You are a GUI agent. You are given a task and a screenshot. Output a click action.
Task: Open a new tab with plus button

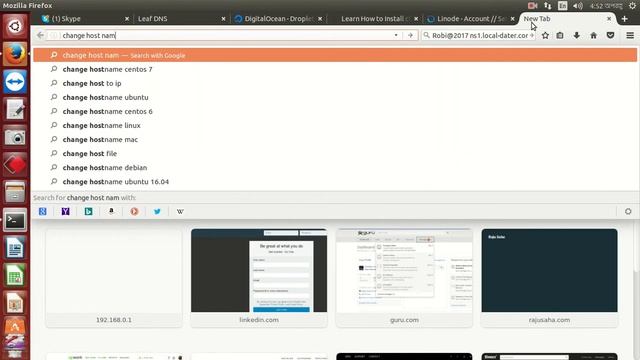624,19
